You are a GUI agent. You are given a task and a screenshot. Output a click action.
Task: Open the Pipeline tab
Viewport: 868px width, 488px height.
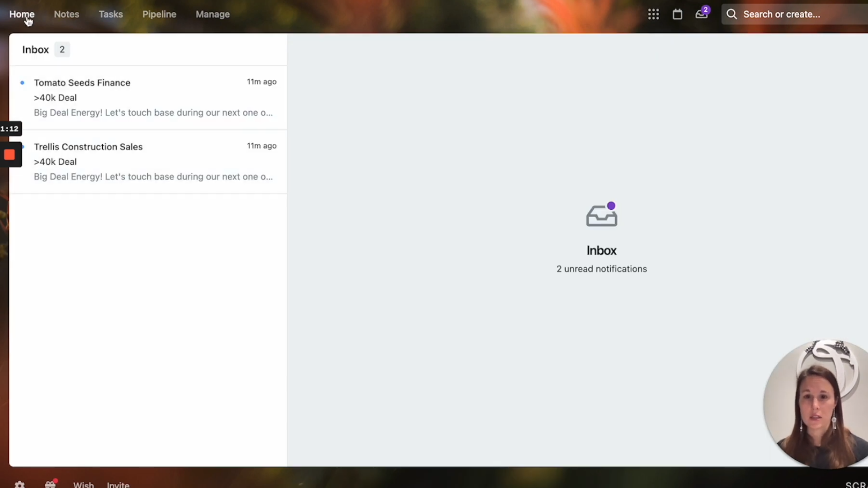(159, 14)
